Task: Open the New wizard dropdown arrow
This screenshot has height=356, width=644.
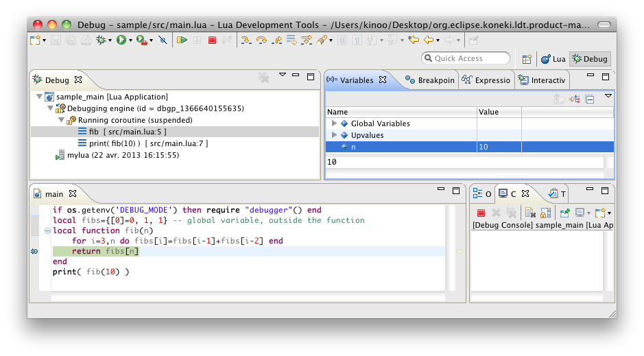Action: point(44,40)
